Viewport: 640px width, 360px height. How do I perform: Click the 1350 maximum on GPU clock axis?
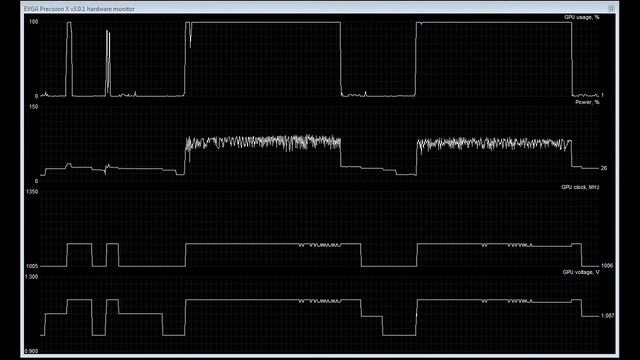[x=32, y=192]
